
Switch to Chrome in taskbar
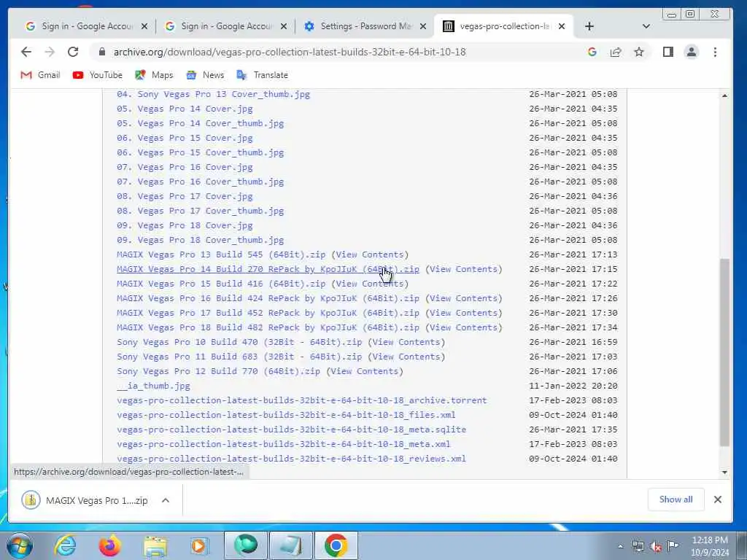[x=336, y=545]
